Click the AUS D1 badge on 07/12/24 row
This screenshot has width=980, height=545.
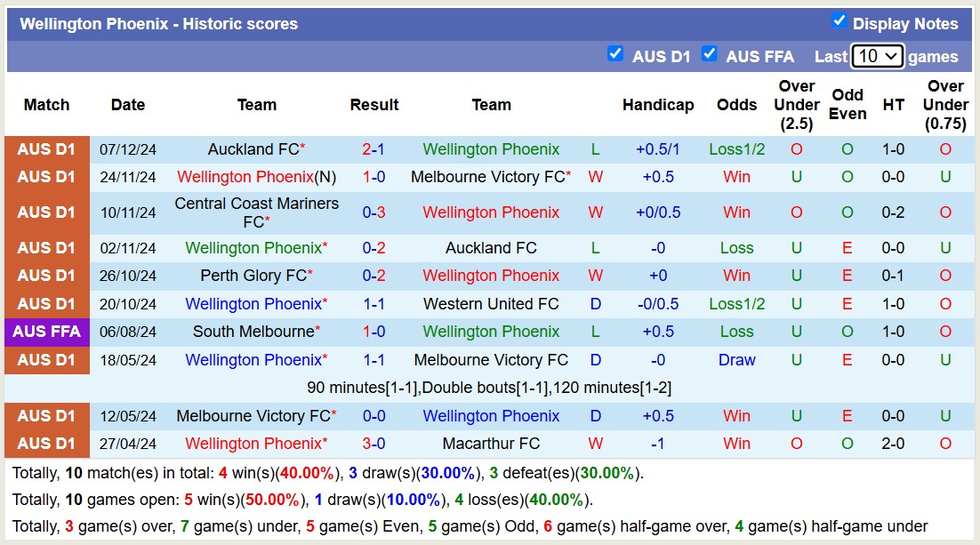pyautogui.click(x=47, y=149)
